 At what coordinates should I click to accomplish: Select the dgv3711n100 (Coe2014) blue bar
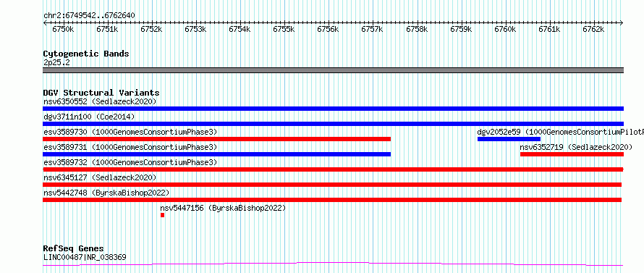pos(333,124)
